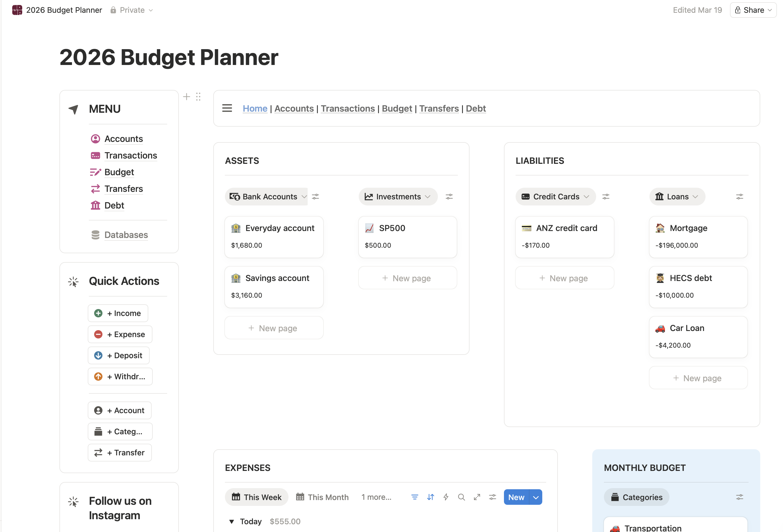Image resolution: width=783 pixels, height=532 pixels.
Task: Open the Bank Accounts view dropdown
Action: pyautogui.click(x=304, y=196)
